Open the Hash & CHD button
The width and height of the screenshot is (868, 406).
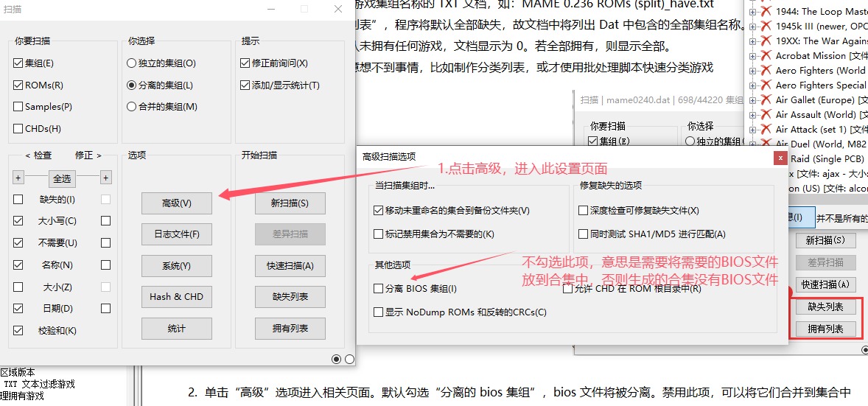(x=177, y=297)
